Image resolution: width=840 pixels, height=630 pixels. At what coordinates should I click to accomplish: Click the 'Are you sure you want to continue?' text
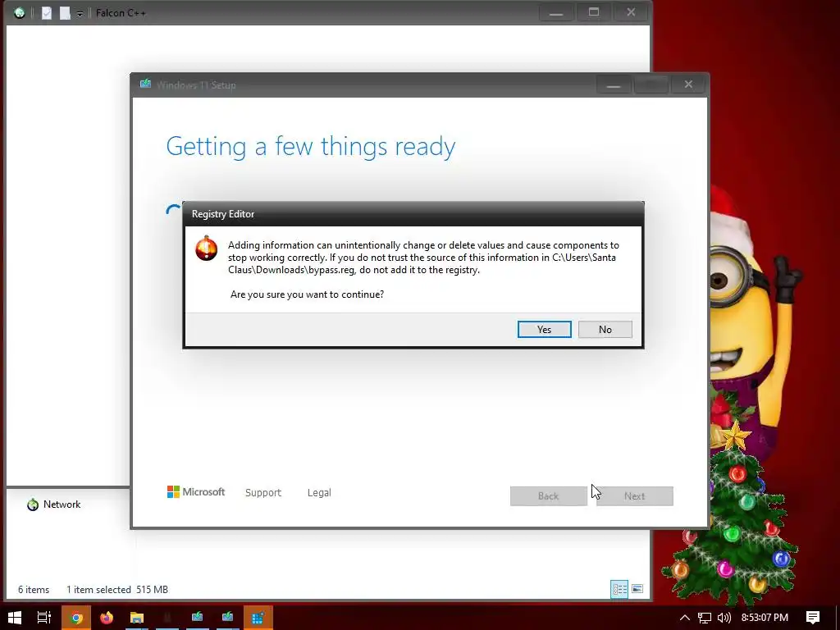(x=307, y=294)
